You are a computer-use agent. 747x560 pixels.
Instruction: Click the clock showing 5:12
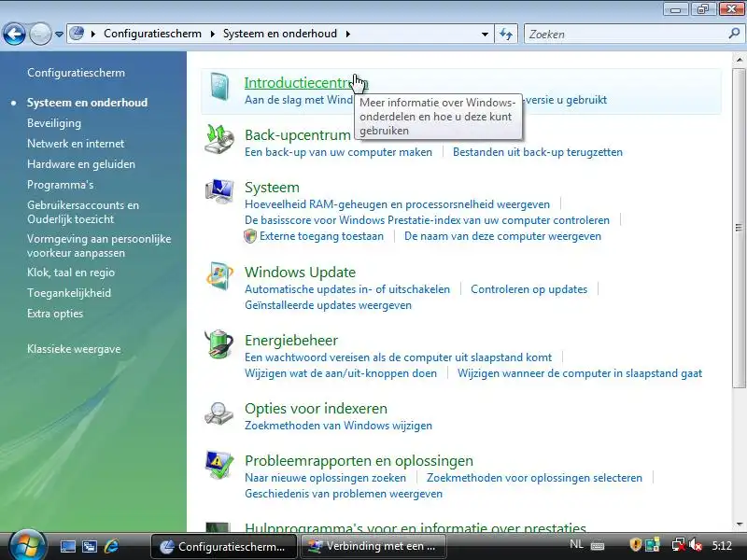pos(722,546)
